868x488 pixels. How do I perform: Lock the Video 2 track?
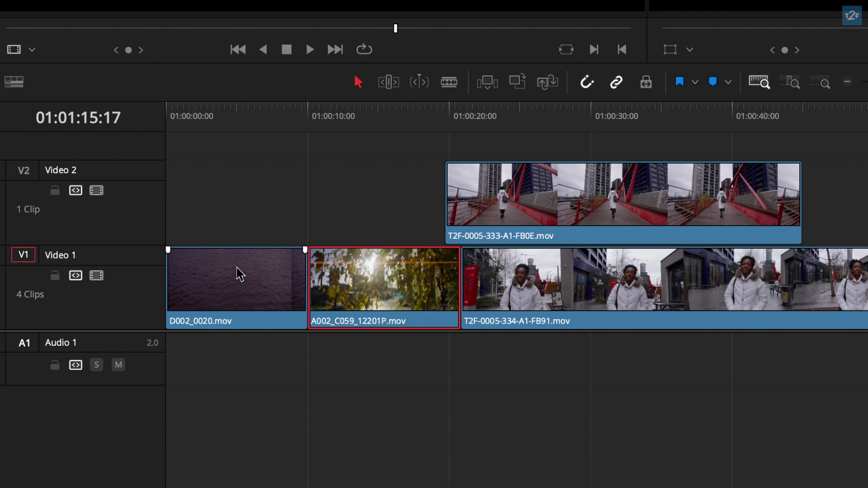click(x=55, y=191)
